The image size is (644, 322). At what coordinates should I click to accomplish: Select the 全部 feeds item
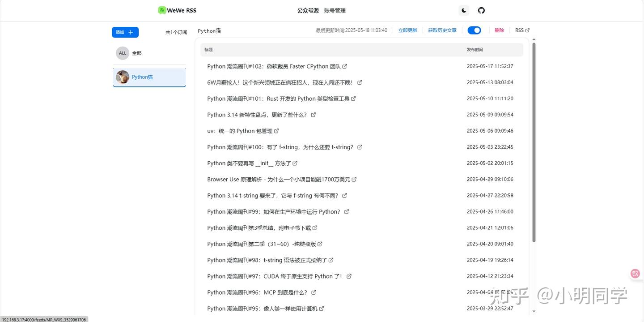coord(149,53)
